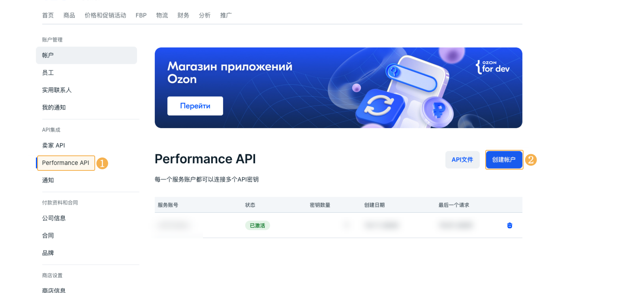Open the 员工 sidebar section
Viewport: 644px width, 293px height.
(x=48, y=73)
